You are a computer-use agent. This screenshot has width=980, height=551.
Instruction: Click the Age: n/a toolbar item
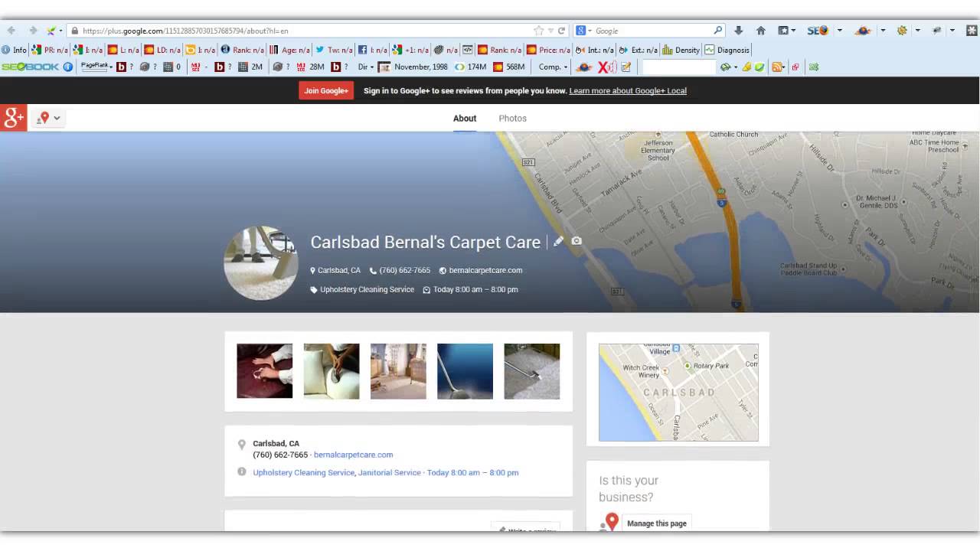289,50
